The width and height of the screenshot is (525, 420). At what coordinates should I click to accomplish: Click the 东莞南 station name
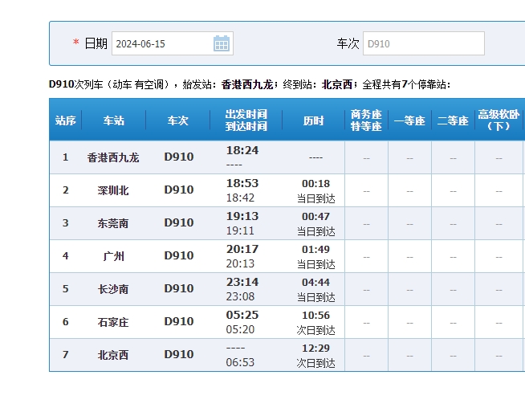(113, 223)
